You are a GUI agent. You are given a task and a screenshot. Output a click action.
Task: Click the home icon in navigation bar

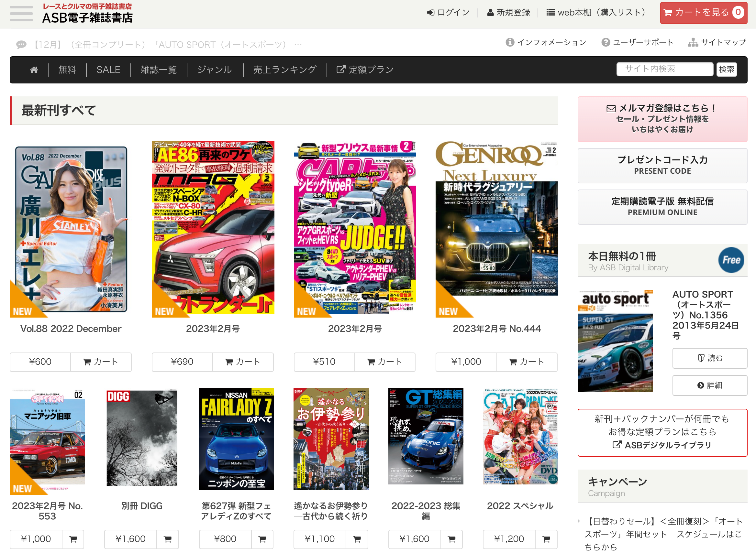tap(34, 70)
